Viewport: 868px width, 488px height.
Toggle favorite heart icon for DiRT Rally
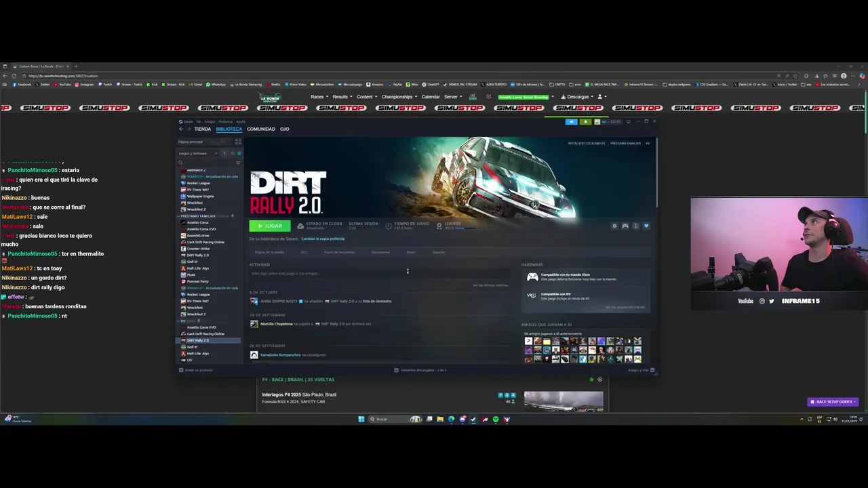(x=646, y=226)
